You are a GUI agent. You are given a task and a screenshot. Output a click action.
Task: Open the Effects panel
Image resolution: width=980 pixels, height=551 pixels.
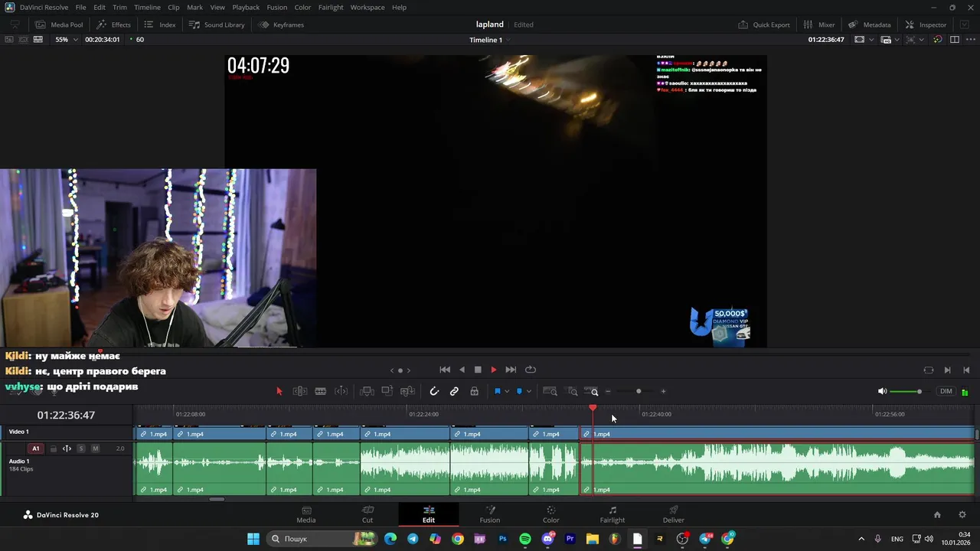(x=113, y=24)
